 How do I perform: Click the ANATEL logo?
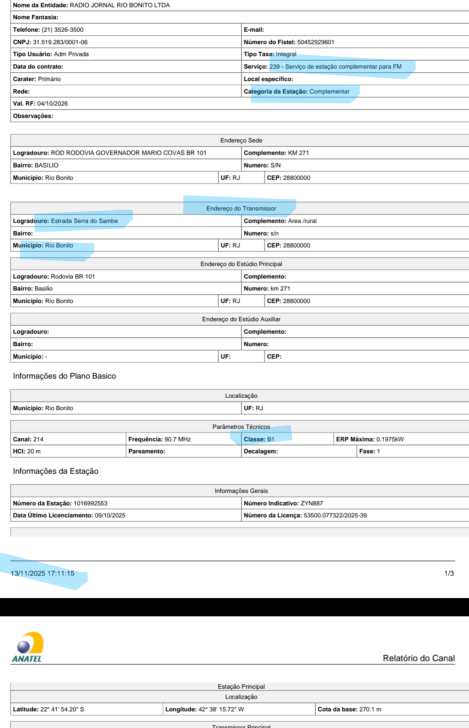point(27,647)
